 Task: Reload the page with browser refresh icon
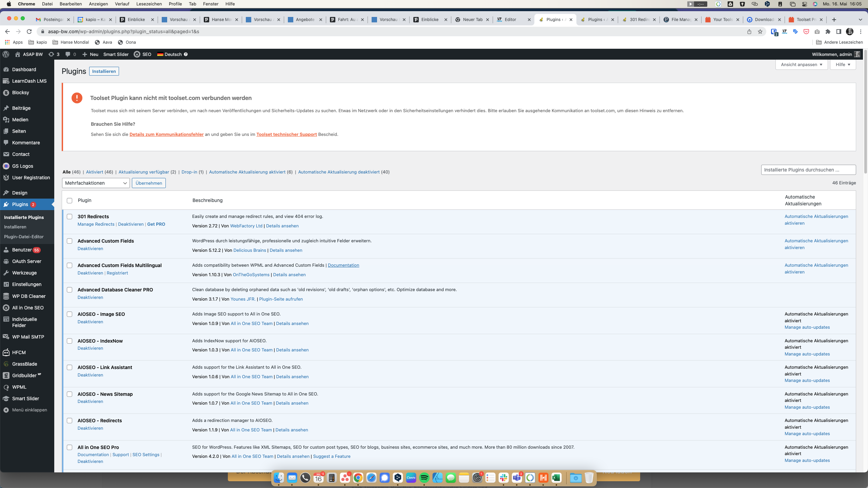tap(29, 32)
